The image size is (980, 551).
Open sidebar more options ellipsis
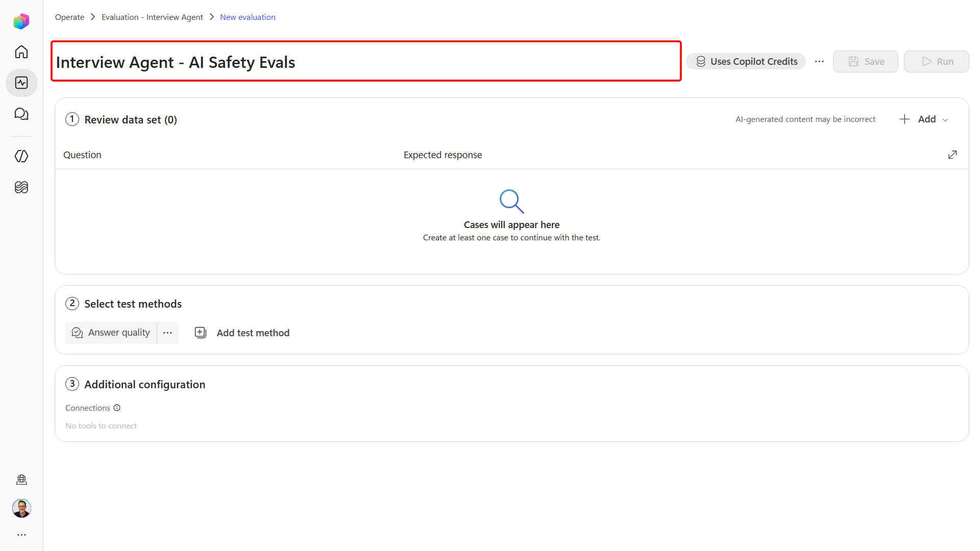(x=21, y=535)
